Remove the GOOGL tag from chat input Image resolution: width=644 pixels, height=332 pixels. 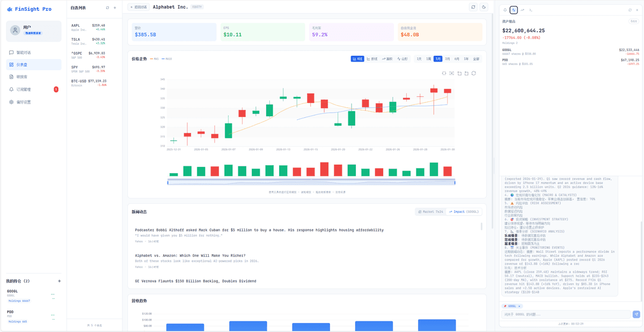519,306
